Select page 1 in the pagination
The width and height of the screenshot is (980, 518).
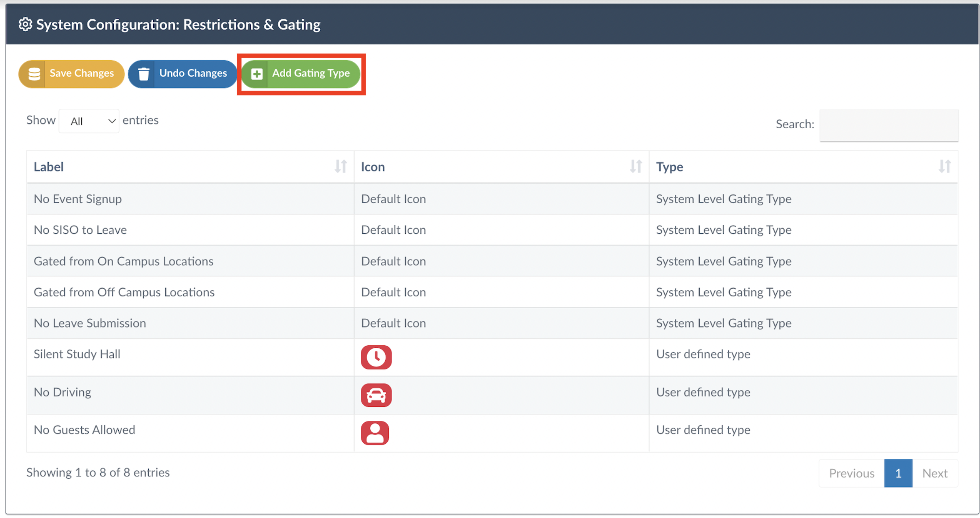click(x=898, y=473)
